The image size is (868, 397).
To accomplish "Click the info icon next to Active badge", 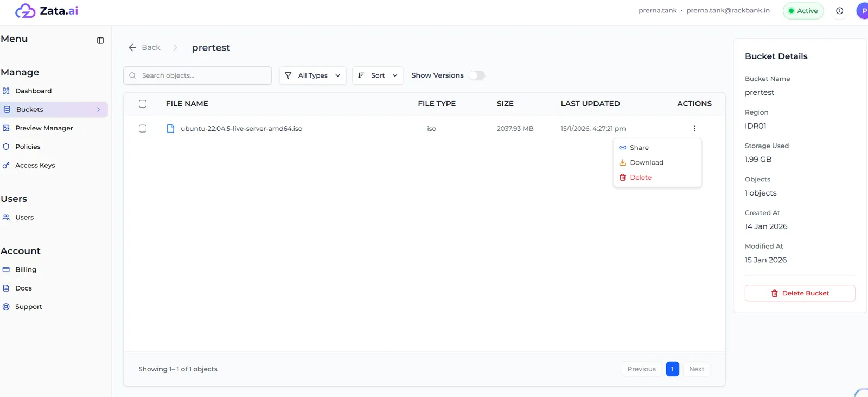I will point(839,11).
